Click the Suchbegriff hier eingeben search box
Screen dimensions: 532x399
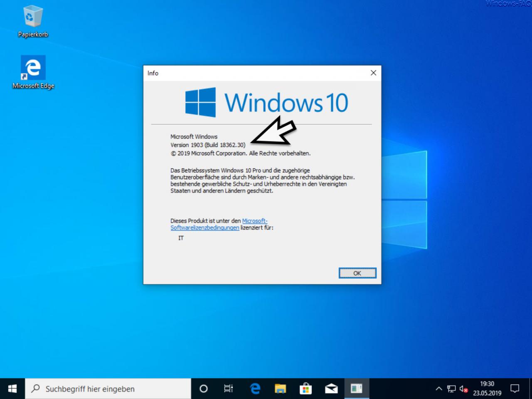point(108,389)
